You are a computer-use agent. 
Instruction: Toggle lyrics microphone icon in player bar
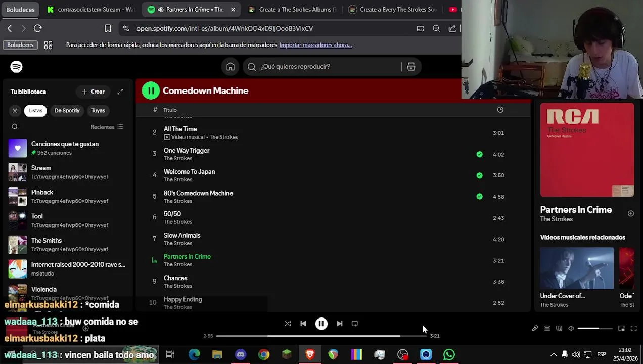tap(535, 329)
